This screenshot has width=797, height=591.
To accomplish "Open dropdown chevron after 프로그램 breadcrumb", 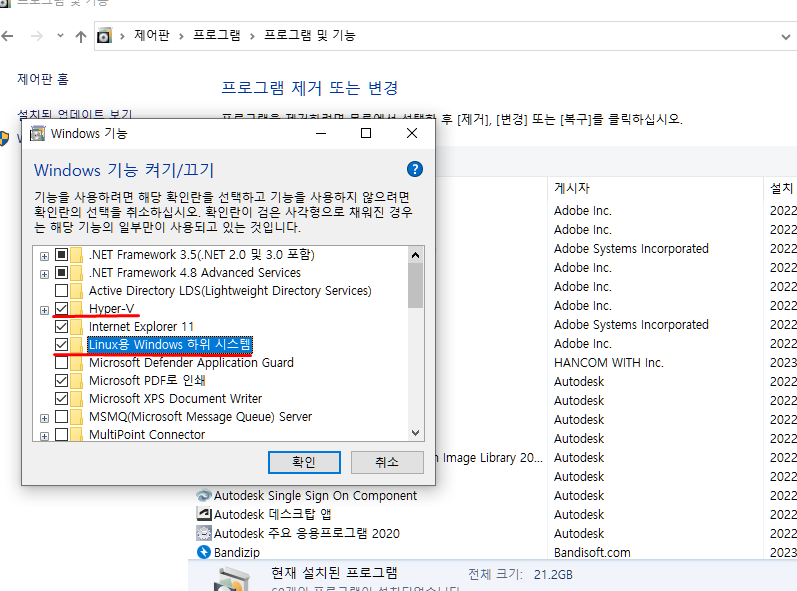I will pos(252,36).
